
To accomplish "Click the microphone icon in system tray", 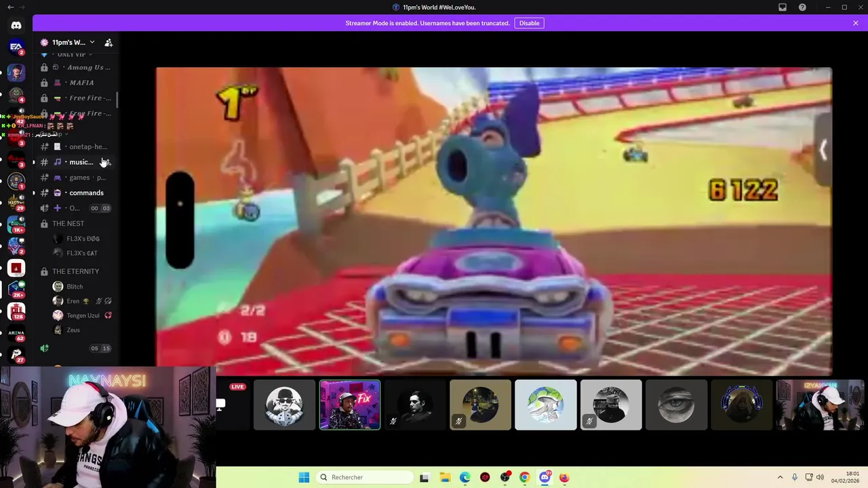I will pos(795,477).
